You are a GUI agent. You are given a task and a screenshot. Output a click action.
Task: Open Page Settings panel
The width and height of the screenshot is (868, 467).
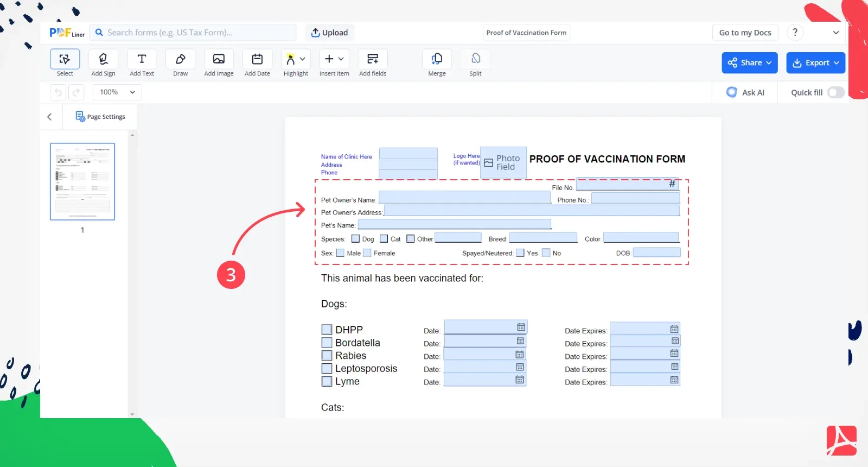pos(100,117)
